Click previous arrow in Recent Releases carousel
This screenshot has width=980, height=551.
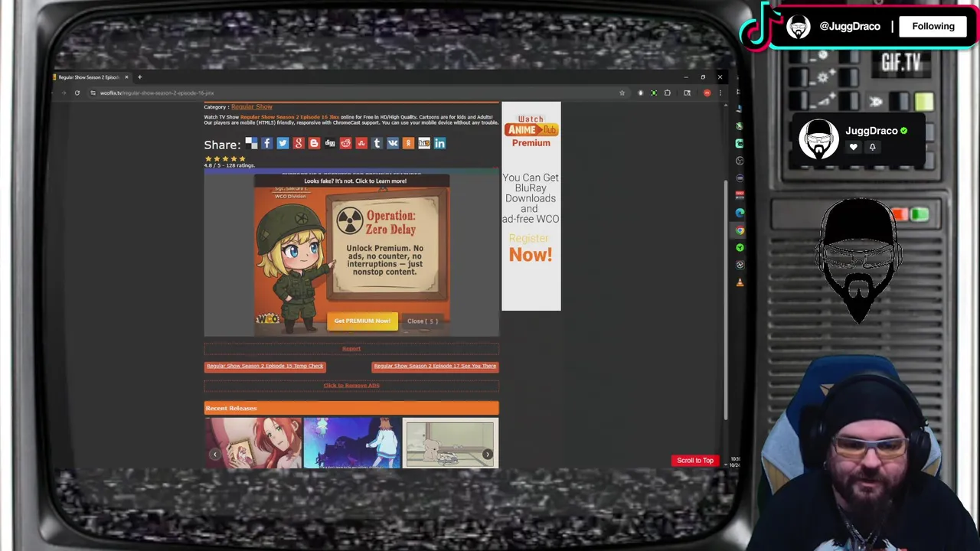[215, 455]
